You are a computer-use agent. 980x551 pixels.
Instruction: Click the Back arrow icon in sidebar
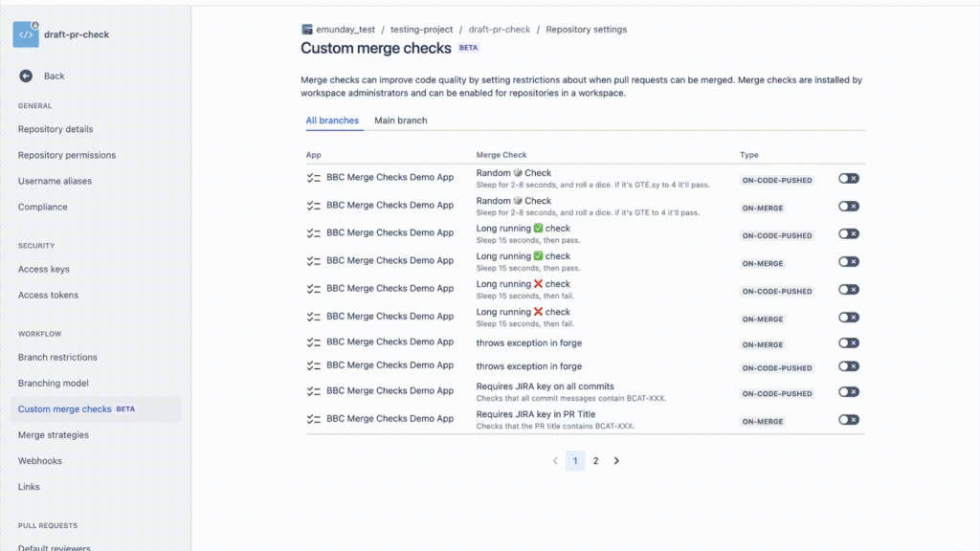(26, 76)
